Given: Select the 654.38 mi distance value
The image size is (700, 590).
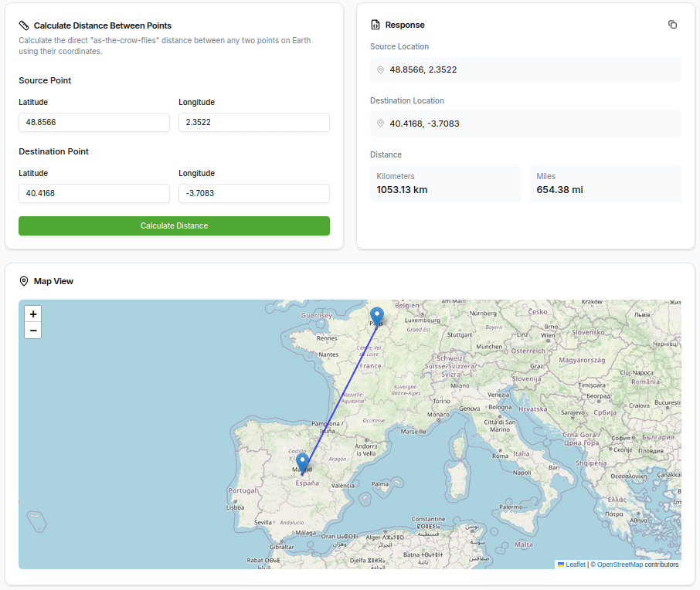Looking at the screenshot, I should tap(559, 190).
